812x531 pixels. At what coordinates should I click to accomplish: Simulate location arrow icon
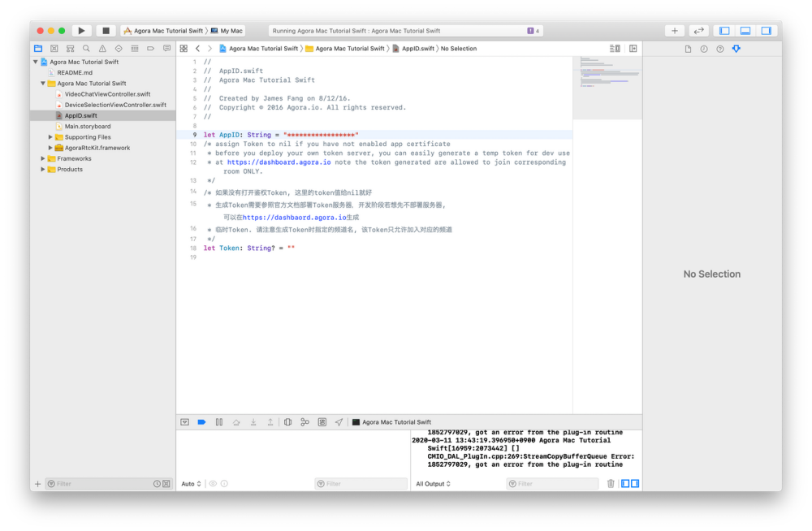coord(339,422)
